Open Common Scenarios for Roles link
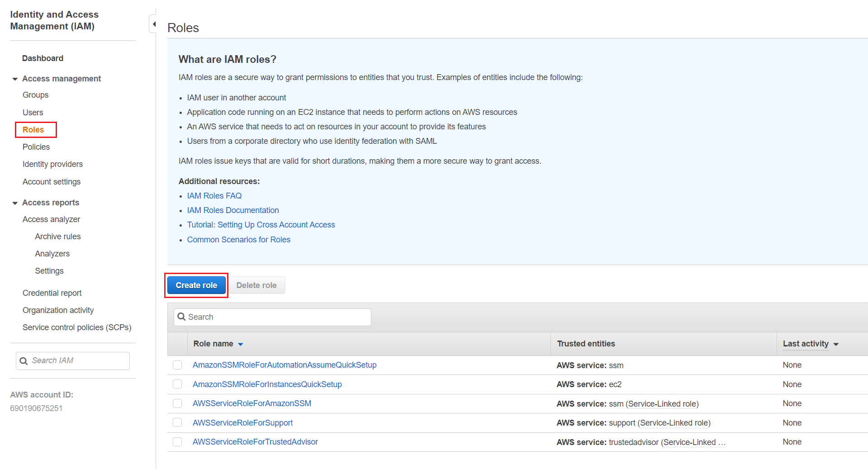The width and height of the screenshot is (868, 469). (239, 240)
